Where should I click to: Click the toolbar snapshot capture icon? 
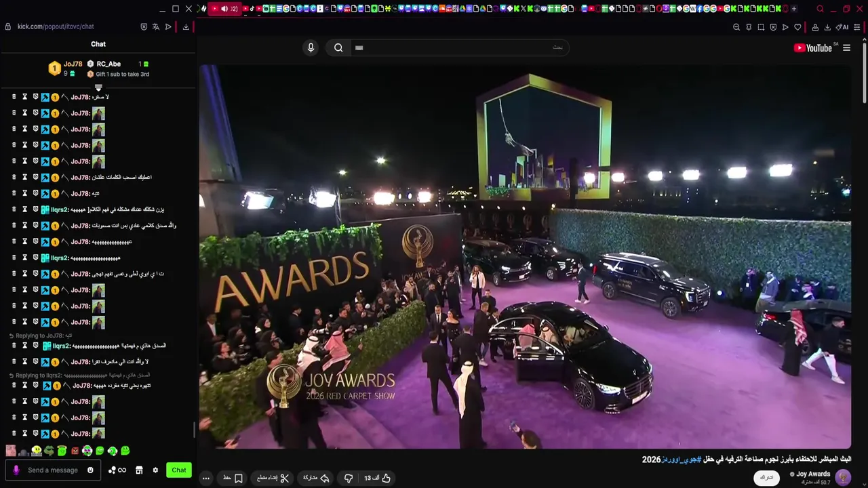pos(761,27)
